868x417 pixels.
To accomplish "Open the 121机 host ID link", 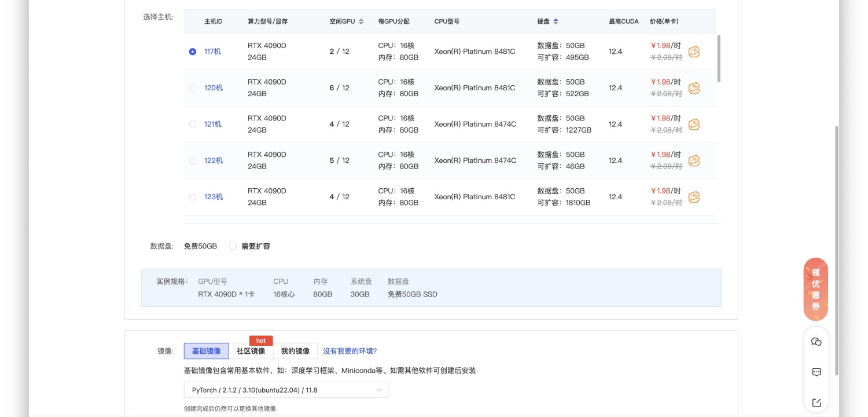I will 212,125.
